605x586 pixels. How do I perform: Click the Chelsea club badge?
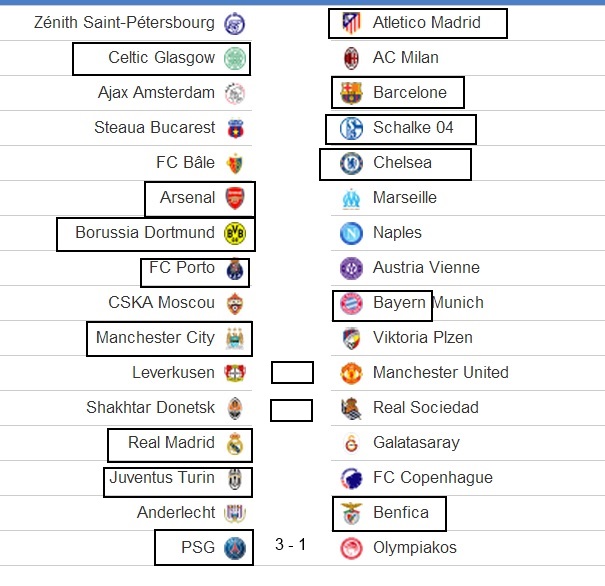pos(351,163)
